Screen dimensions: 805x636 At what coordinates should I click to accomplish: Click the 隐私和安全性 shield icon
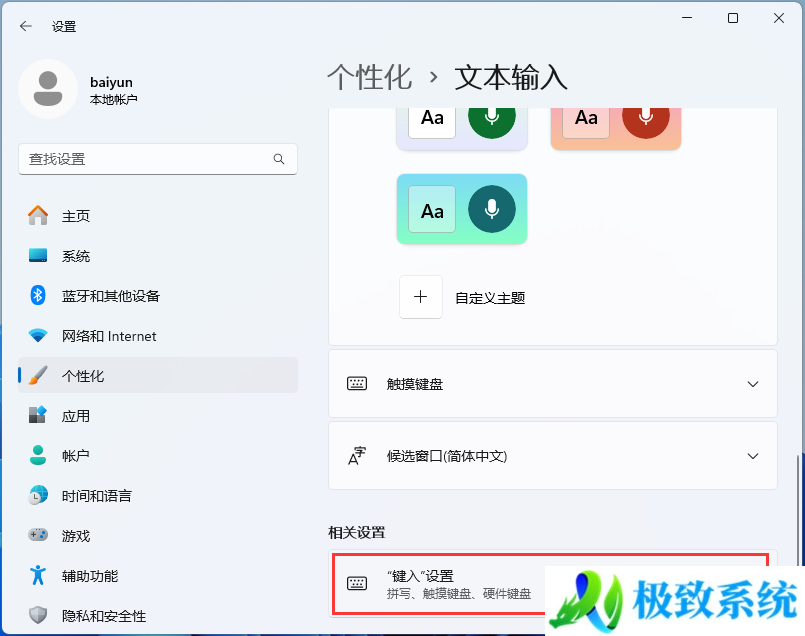click(x=38, y=615)
